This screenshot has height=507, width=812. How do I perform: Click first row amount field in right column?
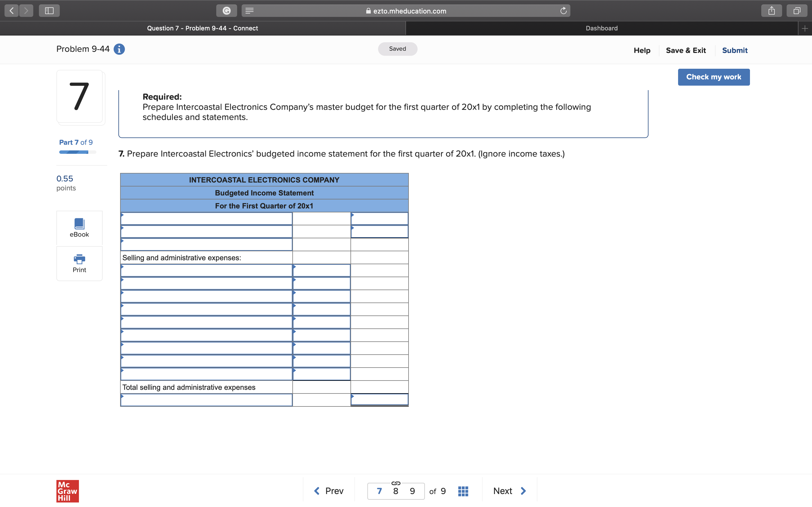click(x=379, y=219)
